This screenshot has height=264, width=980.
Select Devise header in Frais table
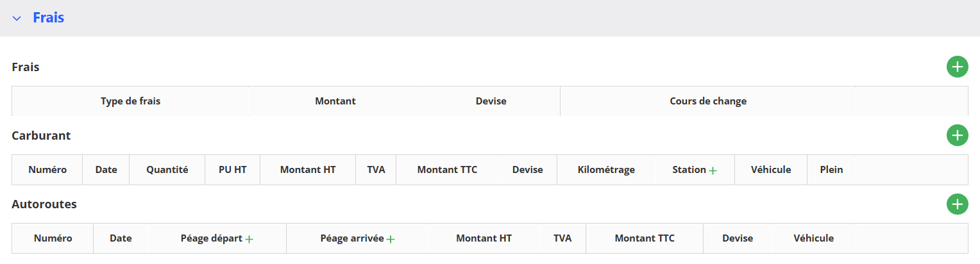(491, 101)
